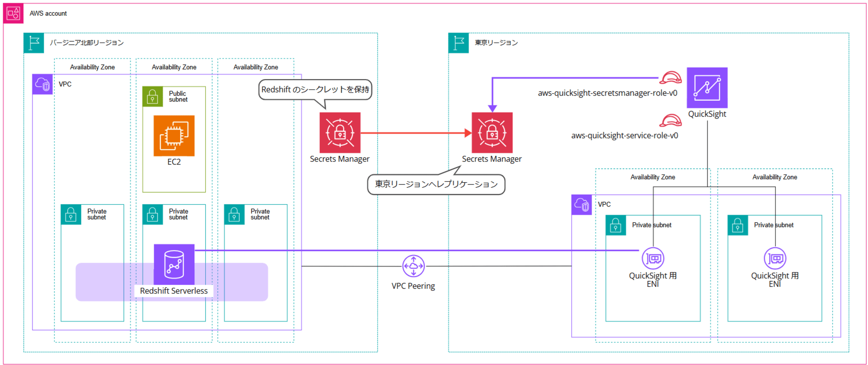Click 'QuickSight 用 ENI' label in first Tokyo subnet

click(653, 280)
